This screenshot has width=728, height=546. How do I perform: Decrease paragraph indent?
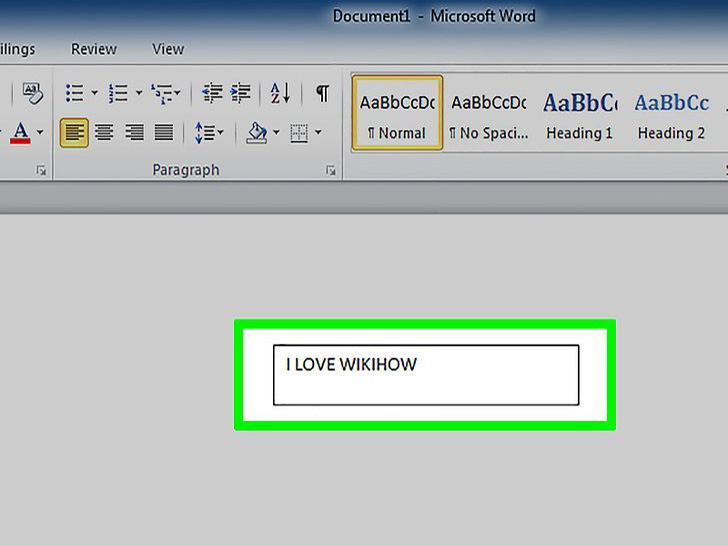tap(212, 93)
